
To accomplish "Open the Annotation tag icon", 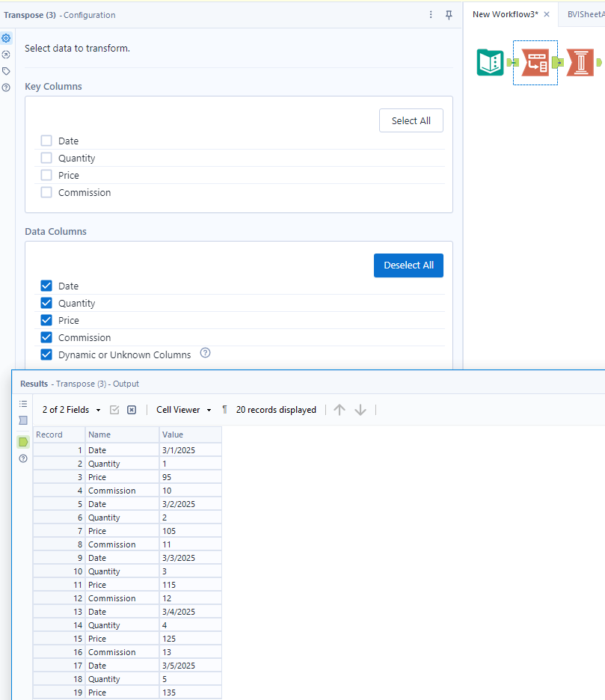I will coord(6,72).
